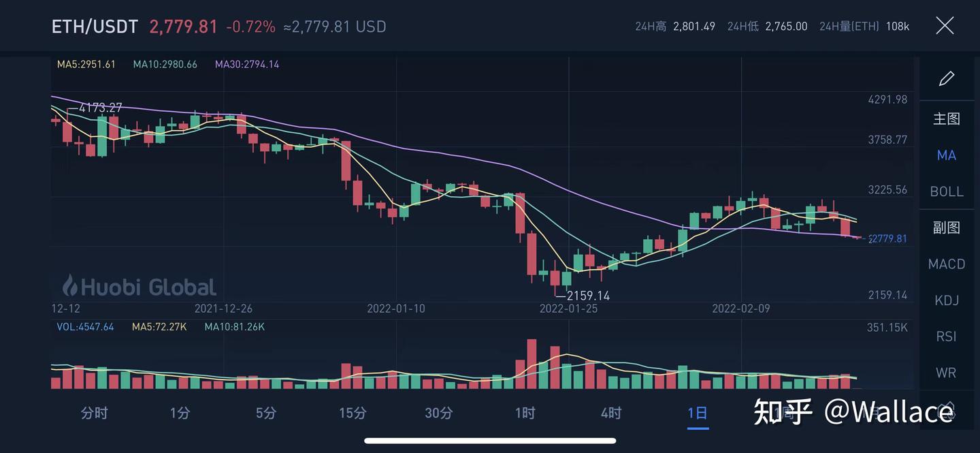The image size is (980, 453).
Task: Open the MACD indicator panel
Action: click(x=946, y=264)
